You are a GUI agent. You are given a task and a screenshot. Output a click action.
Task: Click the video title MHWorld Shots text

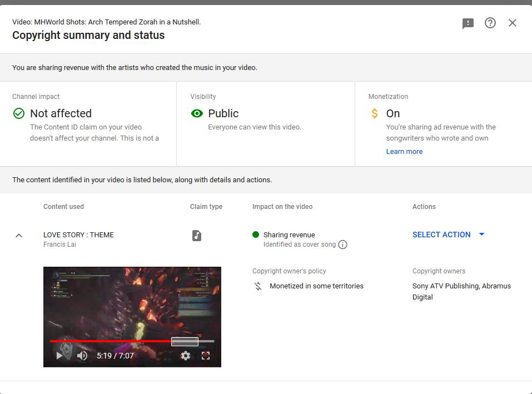pyautogui.click(x=107, y=22)
